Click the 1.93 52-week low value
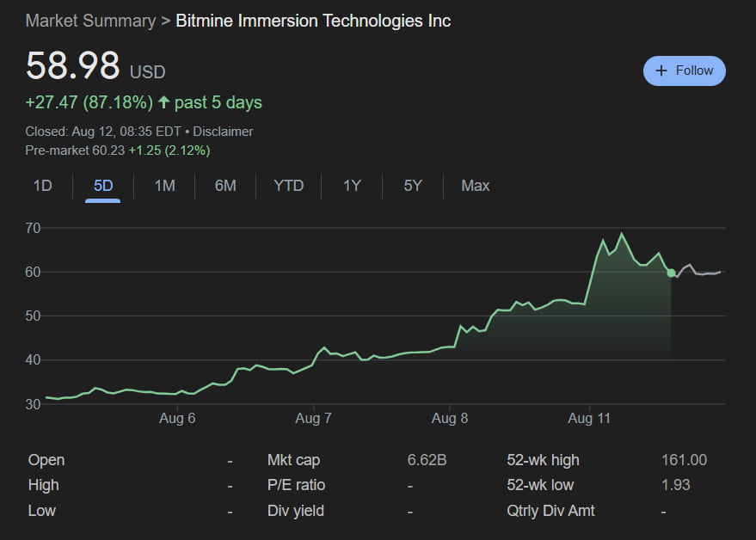 (x=675, y=485)
